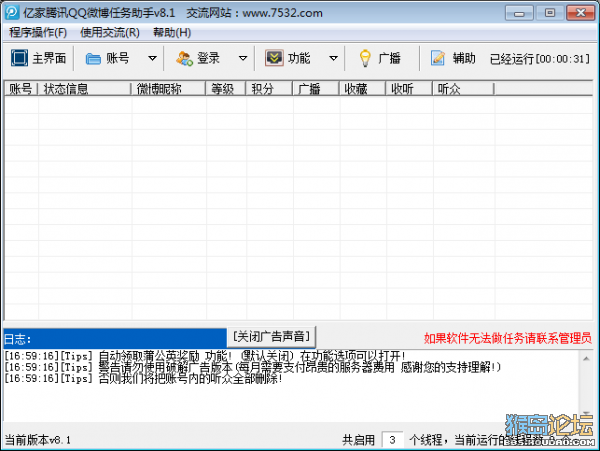Maximize the window
Viewport: 600px width, 451px height.
click(549, 13)
